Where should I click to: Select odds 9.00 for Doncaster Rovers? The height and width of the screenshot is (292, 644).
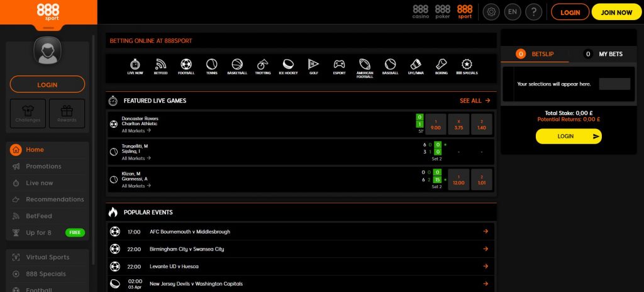(x=436, y=124)
